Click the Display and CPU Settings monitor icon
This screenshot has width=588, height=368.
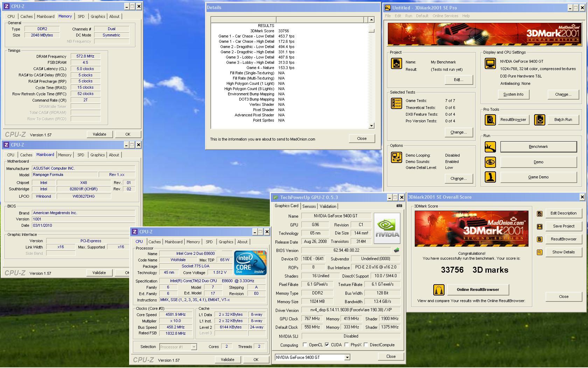click(490, 63)
